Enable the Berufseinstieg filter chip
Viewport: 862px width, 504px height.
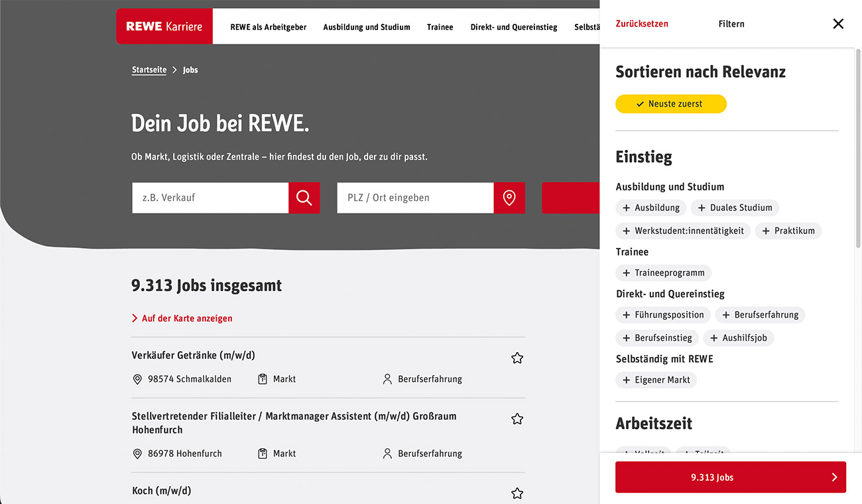pos(657,338)
